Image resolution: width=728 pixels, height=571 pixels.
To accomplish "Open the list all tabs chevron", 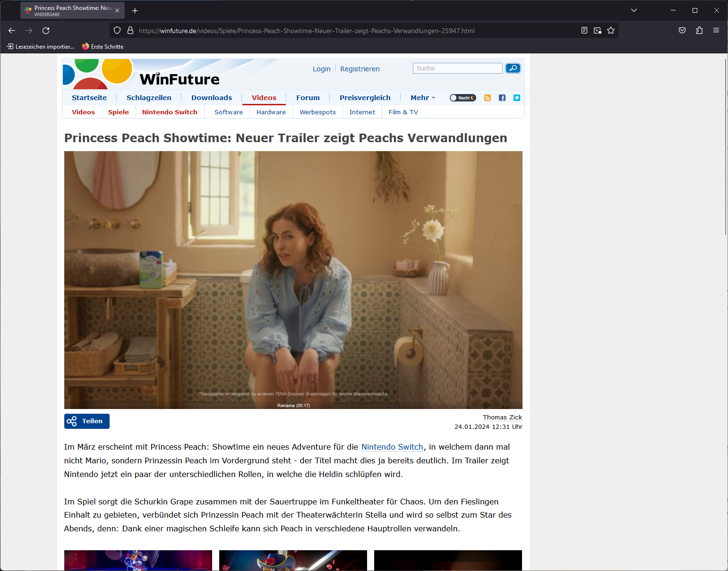I will point(634,10).
